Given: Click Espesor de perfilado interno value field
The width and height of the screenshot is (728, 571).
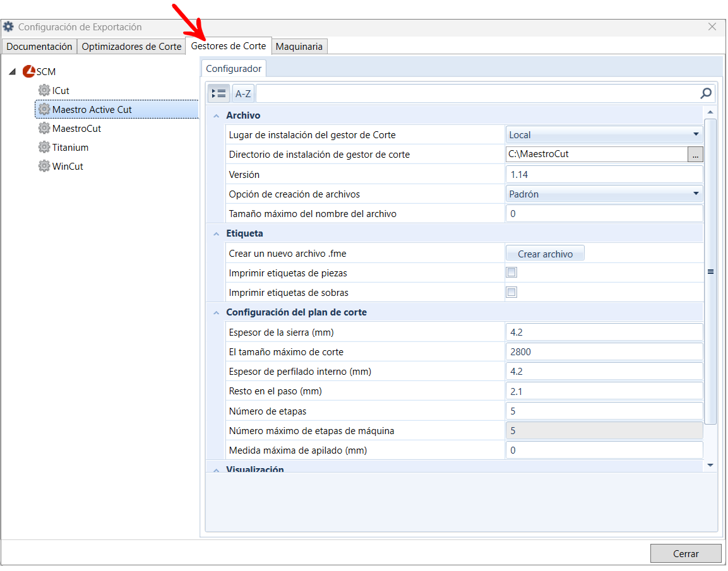Looking at the screenshot, I should [x=604, y=372].
